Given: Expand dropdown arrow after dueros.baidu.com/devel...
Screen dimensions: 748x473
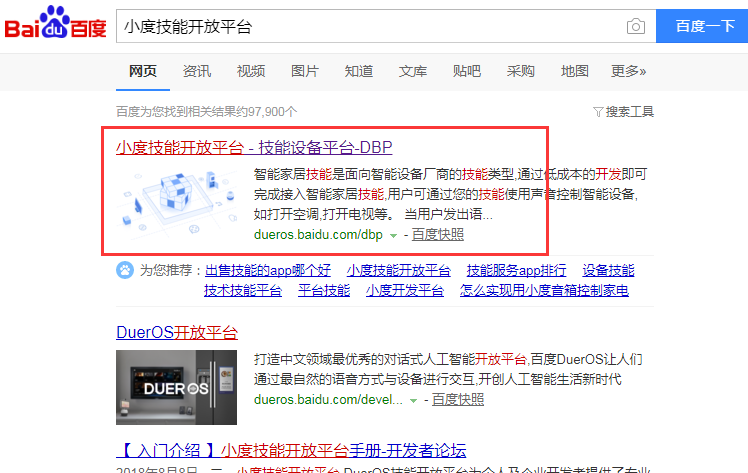Looking at the screenshot, I should pos(414,401).
